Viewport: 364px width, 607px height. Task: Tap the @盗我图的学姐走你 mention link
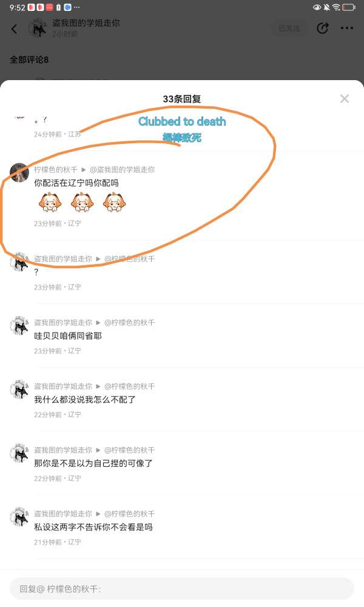pyautogui.click(x=122, y=169)
